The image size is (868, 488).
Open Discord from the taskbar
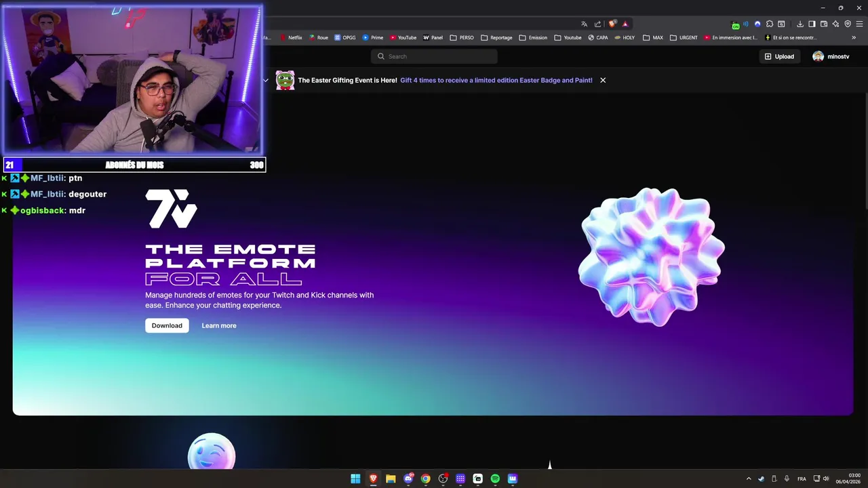point(408,479)
